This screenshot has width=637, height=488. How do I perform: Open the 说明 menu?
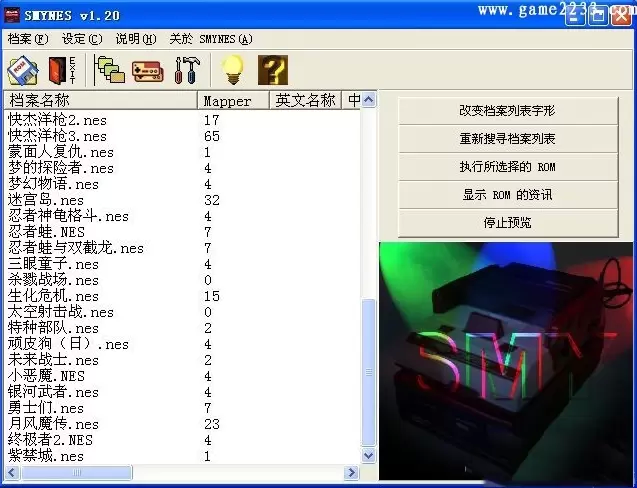click(136, 39)
